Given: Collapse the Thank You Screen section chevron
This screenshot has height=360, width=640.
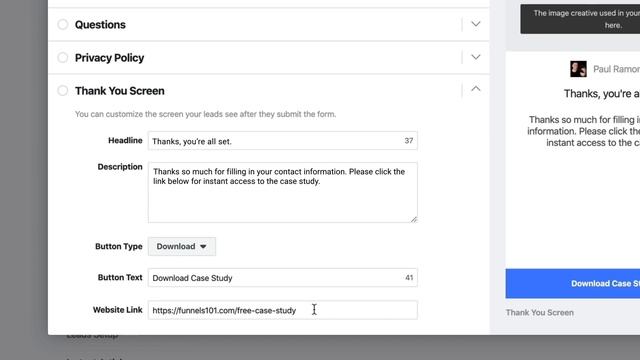Looking at the screenshot, I should [476, 89].
